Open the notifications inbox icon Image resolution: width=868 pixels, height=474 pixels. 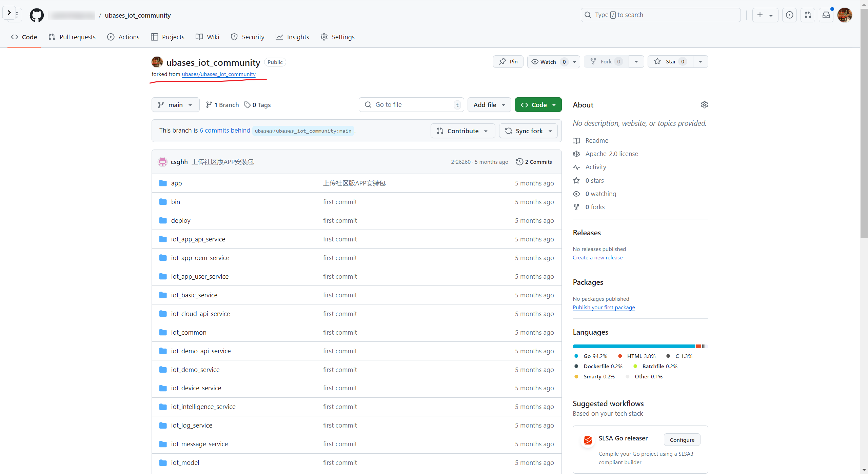[826, 15]
